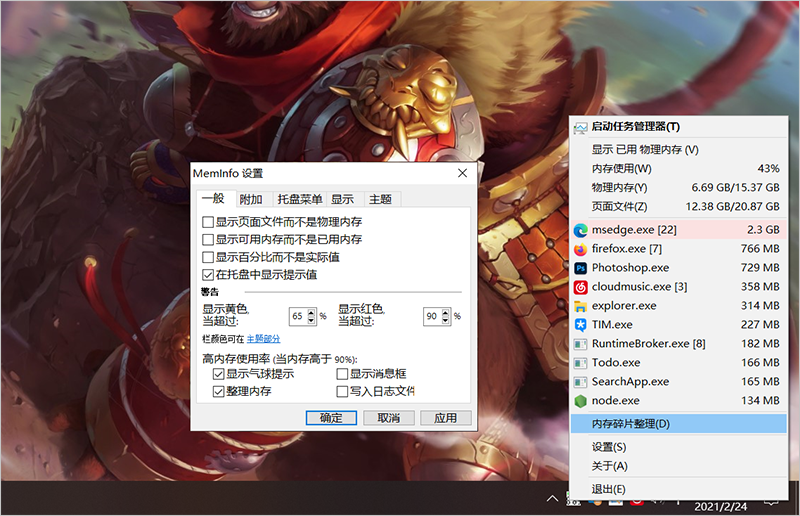
Task: Click the 应用 button
Action: 445,418
